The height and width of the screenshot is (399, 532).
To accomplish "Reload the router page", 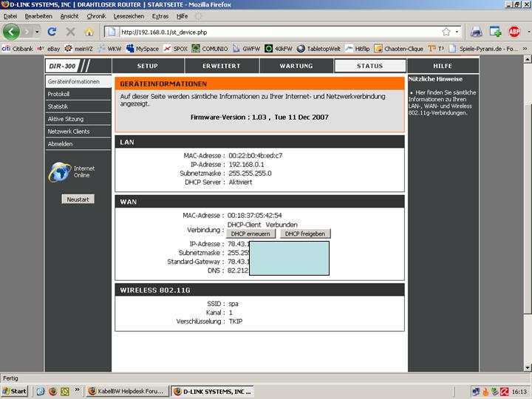I will 52,32.
